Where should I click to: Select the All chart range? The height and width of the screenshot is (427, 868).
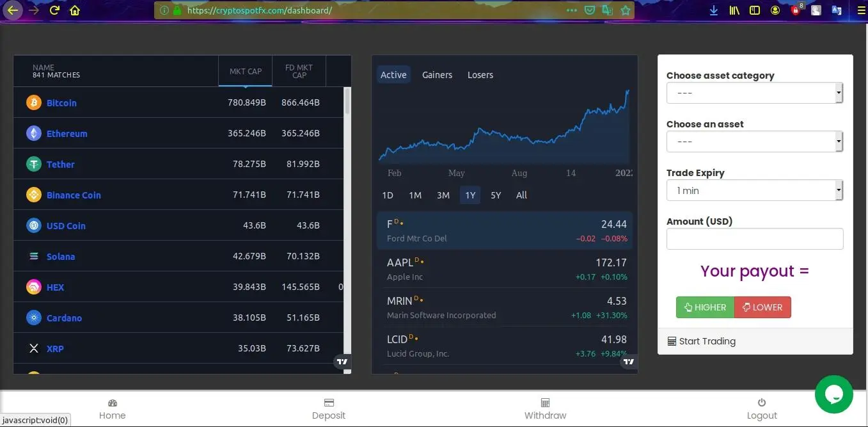pyautogui.click(x=521, y=195)
